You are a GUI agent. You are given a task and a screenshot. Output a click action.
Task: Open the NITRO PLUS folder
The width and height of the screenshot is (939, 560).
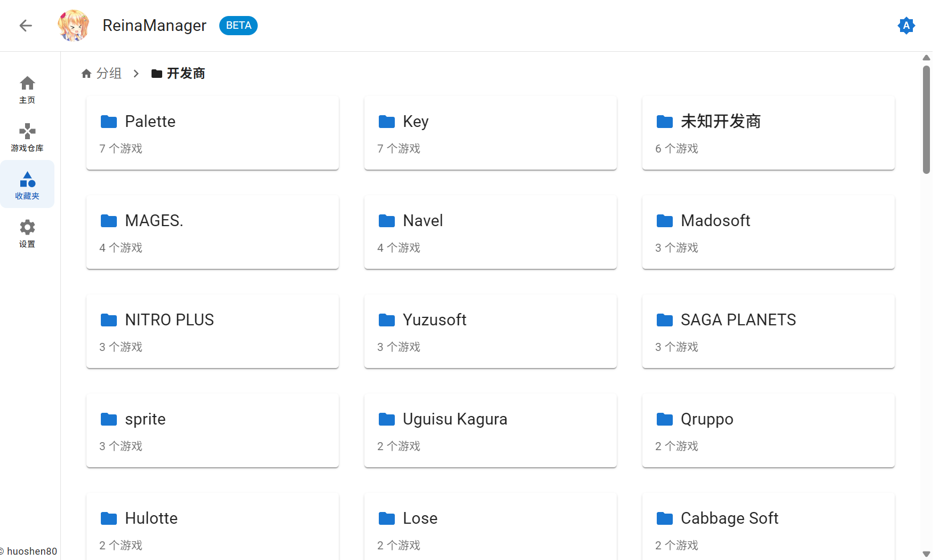(212, 331)
